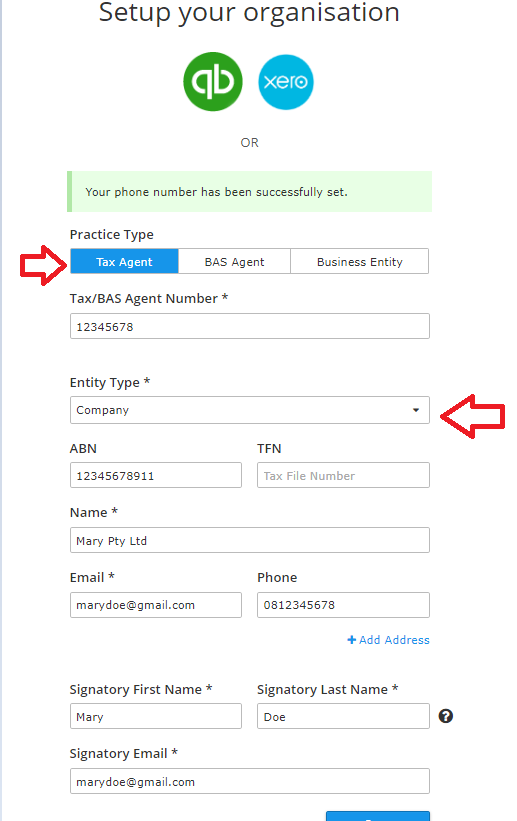
Task: Click the Add Address link
Action: click(x=388, y=640)
